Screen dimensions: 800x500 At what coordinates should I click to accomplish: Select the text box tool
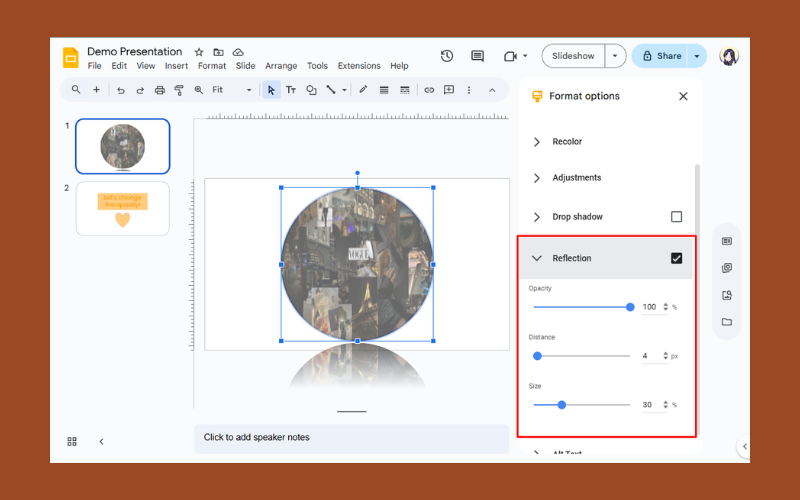291,90
